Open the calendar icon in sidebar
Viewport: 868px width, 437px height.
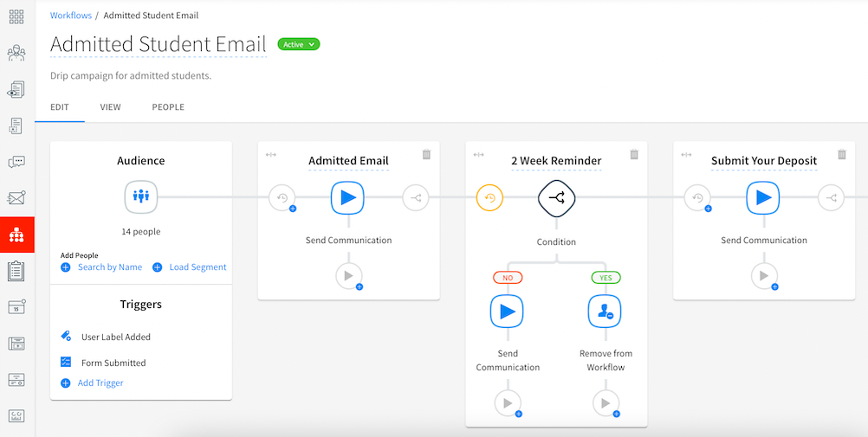point(16,307)
